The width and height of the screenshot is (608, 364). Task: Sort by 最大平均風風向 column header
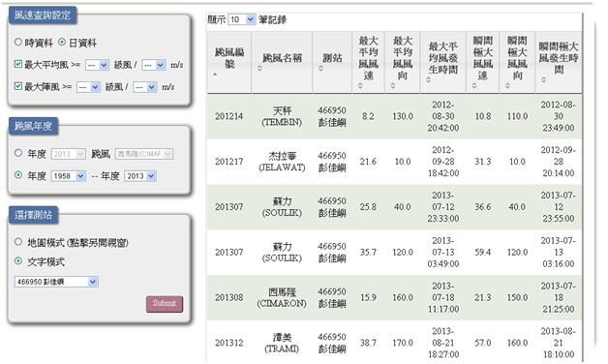coord(403,62)
